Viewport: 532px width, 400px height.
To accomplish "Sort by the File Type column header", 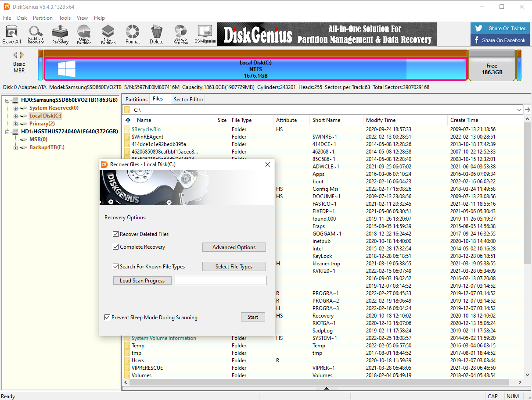I will [250, 120].
